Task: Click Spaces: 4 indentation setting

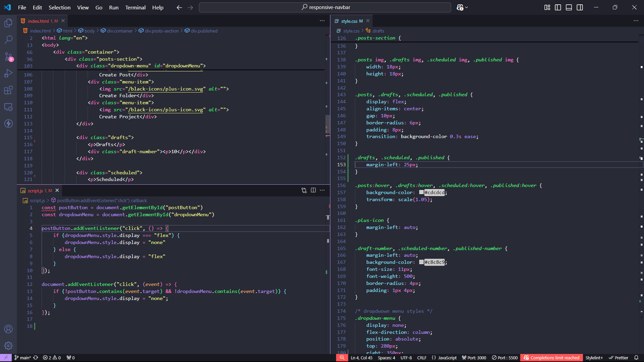Action: tap(386, 358)
